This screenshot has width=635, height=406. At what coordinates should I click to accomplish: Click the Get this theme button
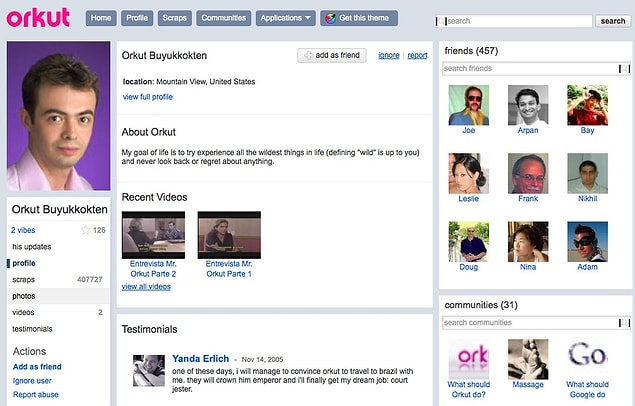pos(359,18)
